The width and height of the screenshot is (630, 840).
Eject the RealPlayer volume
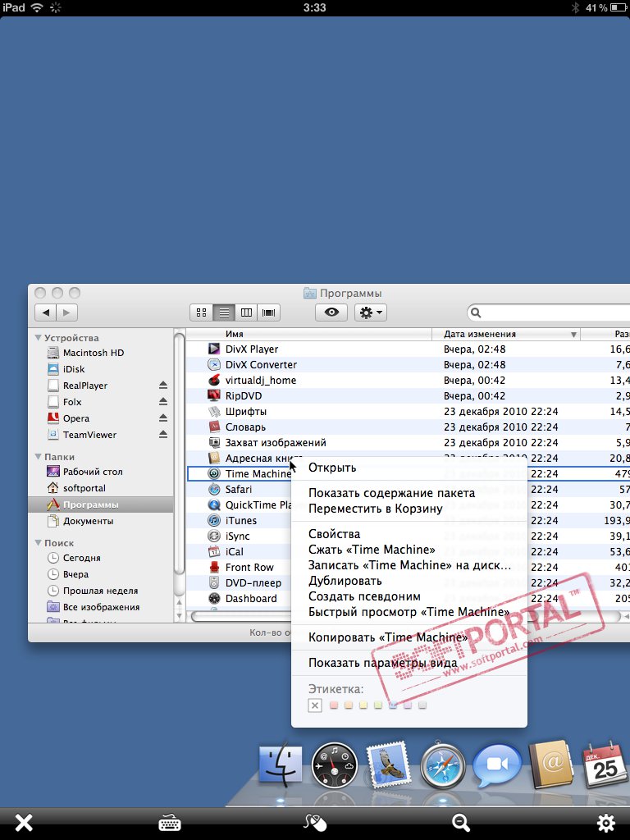(x=163, y=386)
